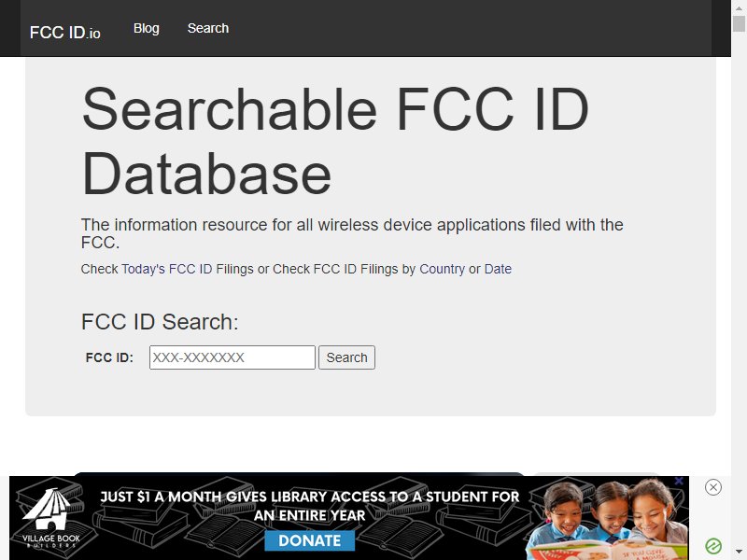Follow the Date filings link

[498, 269]
